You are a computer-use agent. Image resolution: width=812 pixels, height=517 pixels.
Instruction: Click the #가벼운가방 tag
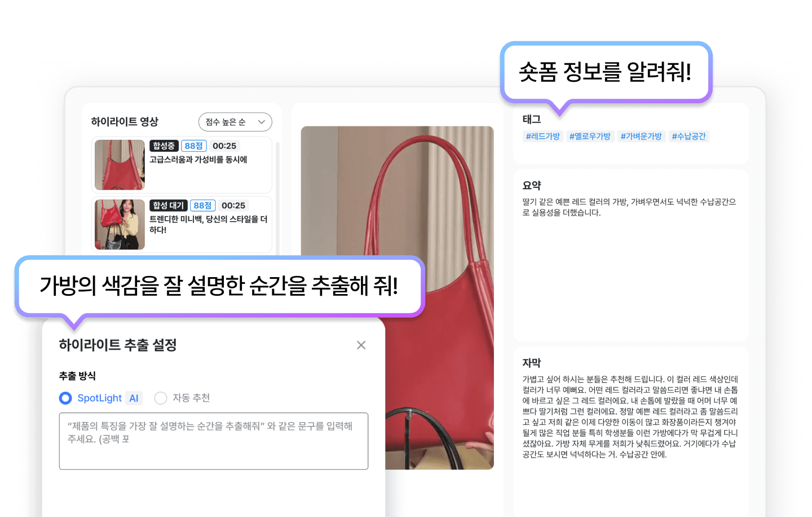(641, 136)
